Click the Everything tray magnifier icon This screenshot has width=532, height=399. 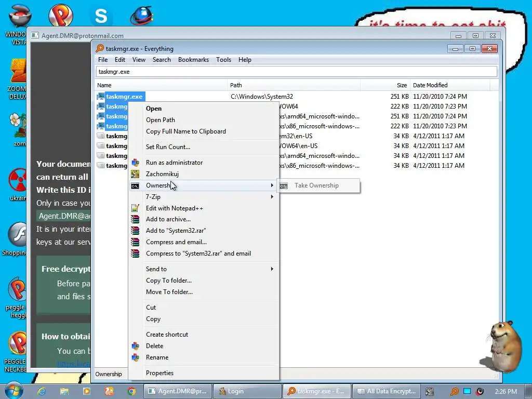click(454, 391)
